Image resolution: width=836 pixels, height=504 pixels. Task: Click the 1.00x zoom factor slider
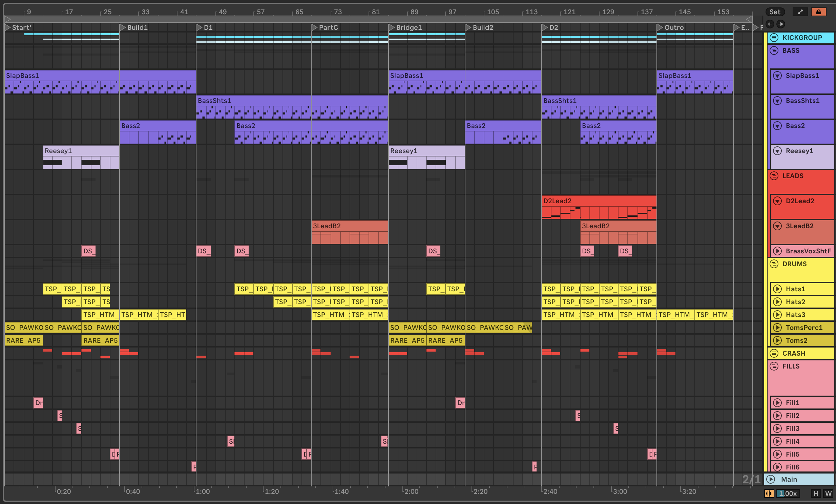788,493
